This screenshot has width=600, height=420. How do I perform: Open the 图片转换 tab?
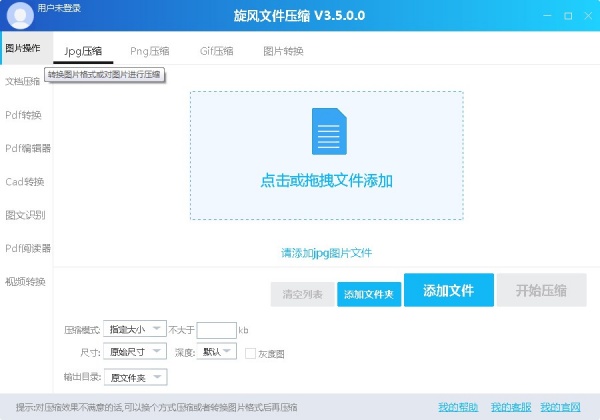click(x=283, y=51)
